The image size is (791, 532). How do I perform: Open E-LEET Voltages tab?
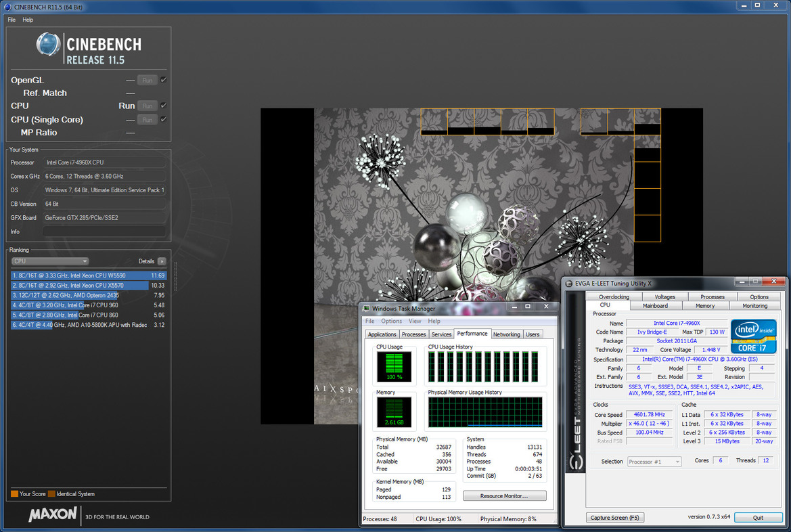pyautogui.click(x=665, y=296)
